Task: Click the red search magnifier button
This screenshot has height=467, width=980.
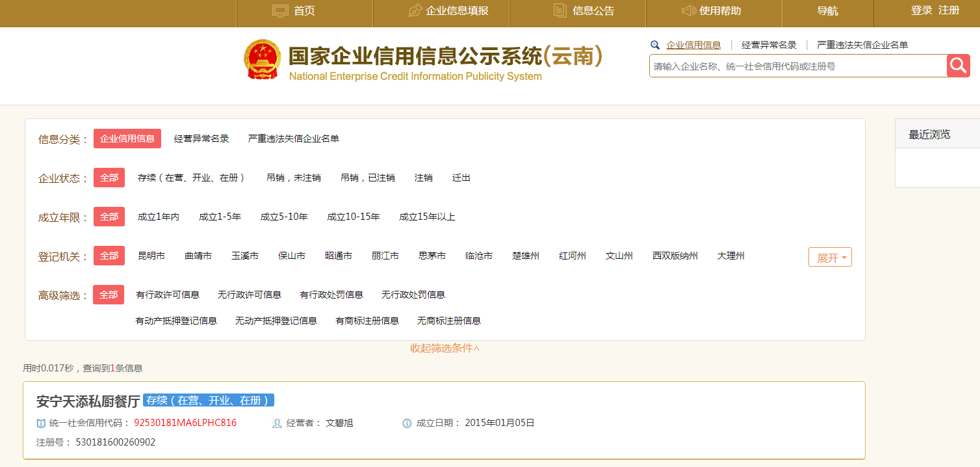Action: pos(958,66)
